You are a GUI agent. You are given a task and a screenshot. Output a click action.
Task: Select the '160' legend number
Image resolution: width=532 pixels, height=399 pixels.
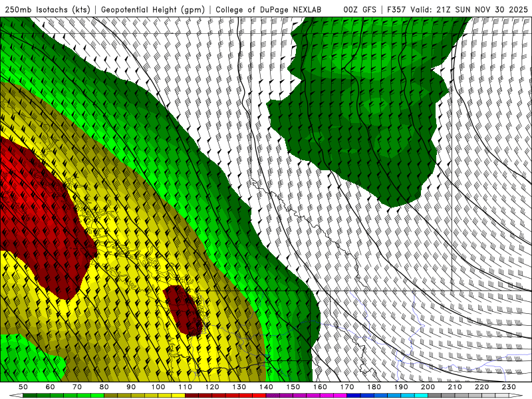pos(320,387)
